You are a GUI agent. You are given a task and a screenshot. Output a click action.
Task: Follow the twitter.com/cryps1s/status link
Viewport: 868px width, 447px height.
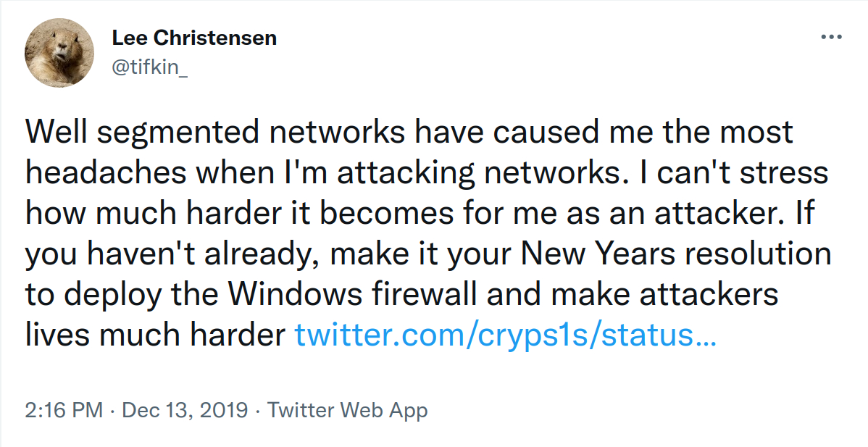coord(505,334)
